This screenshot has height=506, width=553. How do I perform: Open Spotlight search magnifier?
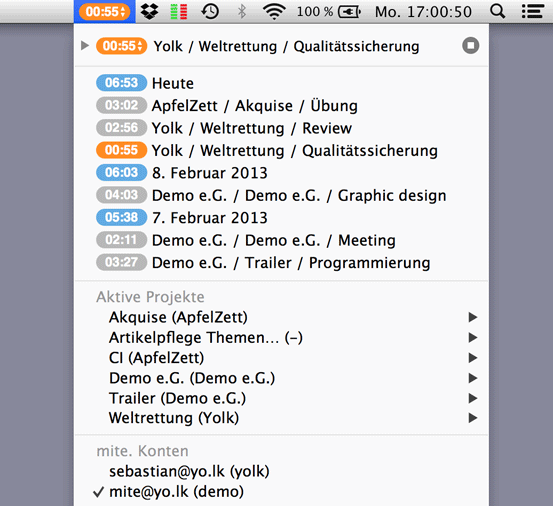(497, 12)
